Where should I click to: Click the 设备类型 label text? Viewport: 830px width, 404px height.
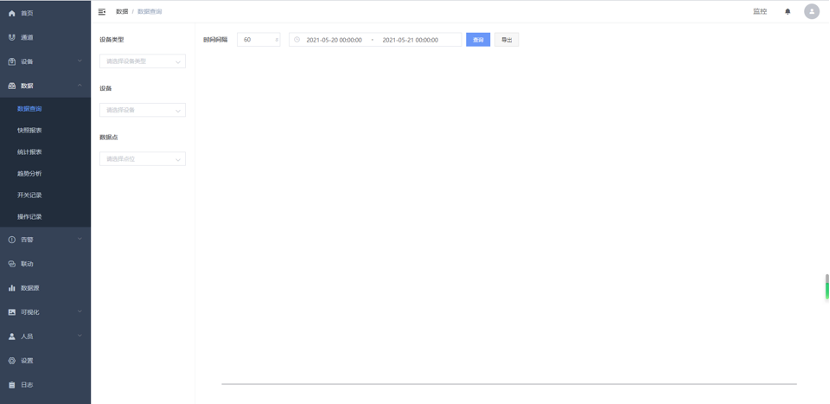pyautogui.click(x=112, y=40)
